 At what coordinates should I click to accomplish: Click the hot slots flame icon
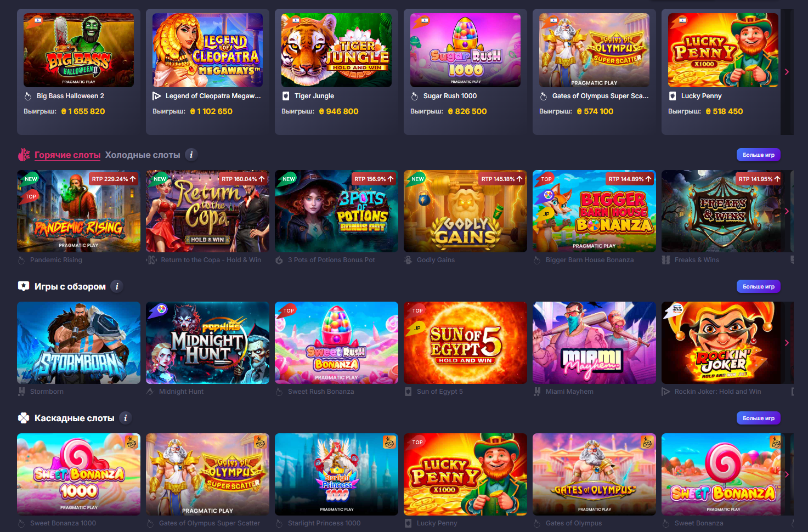[x=24, y=155]
